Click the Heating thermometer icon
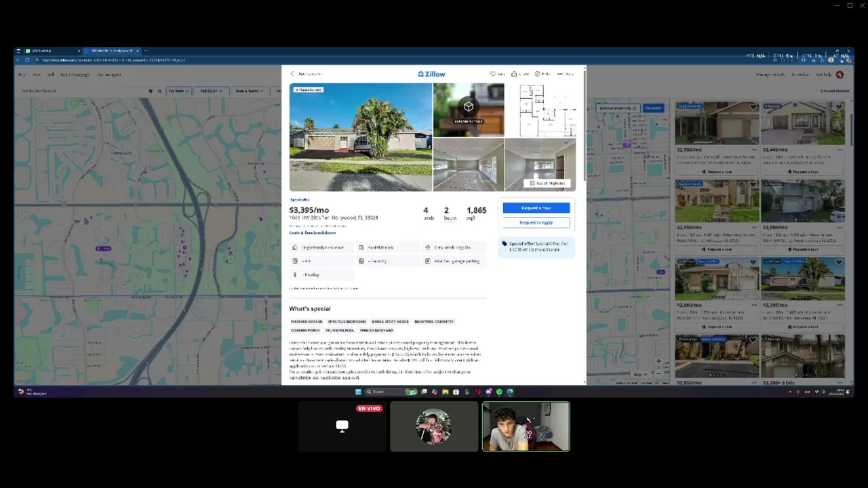This screenshot has height=488, width=868. (295, 274)
